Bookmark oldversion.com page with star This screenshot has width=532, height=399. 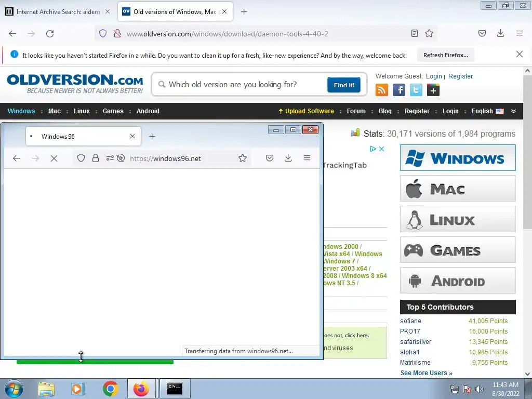pos(429,33)
